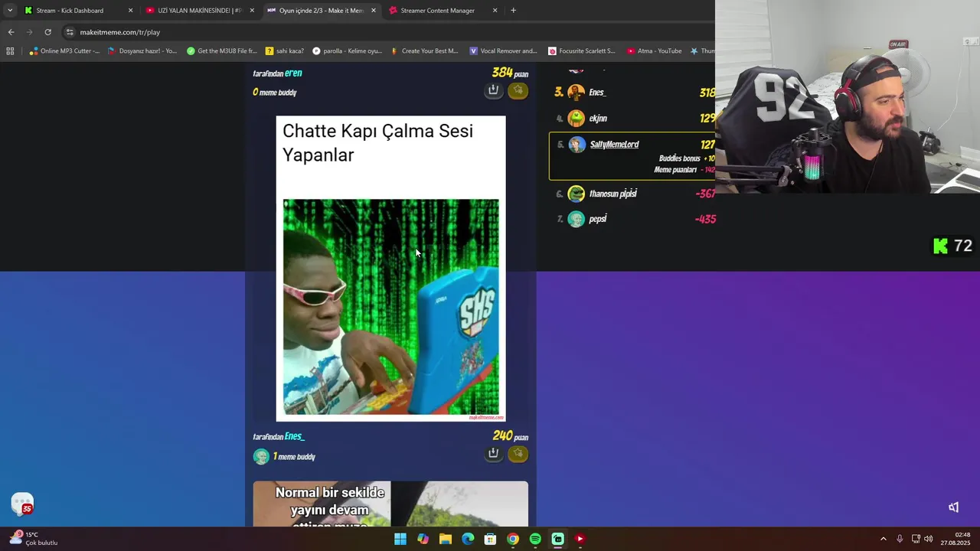This screenshot has width=980, height=551.
Task: Expand the tab search dropdown arrow
Action: [x=9, y=11]
